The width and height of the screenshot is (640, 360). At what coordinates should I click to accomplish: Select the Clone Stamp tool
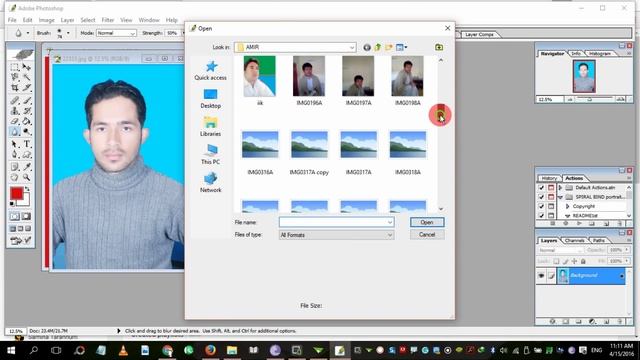[15, 111]
